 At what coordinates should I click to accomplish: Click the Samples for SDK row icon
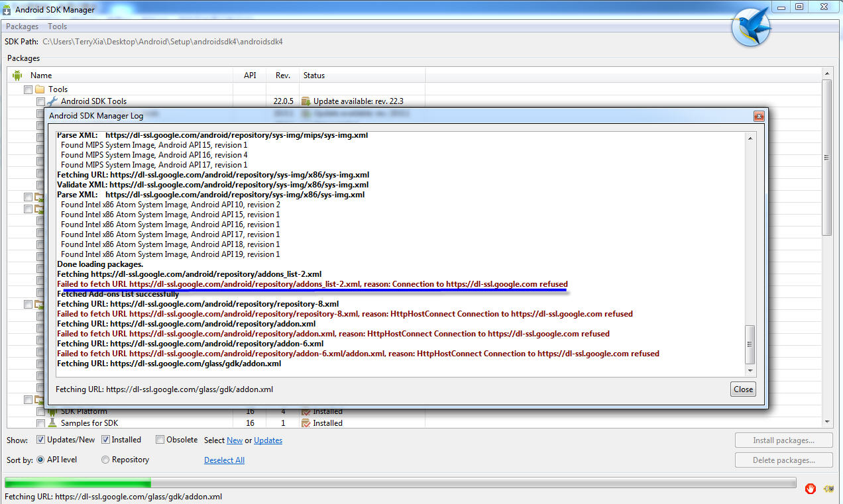click(x=52, y=423)
